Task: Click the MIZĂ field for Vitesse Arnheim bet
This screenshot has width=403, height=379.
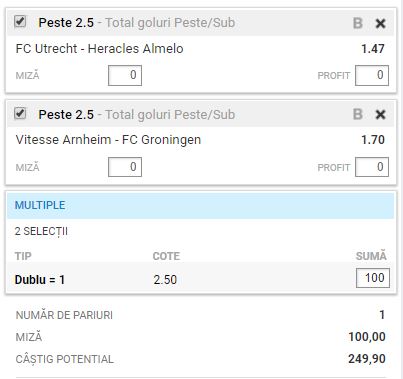Action: [x=125, y=167]
